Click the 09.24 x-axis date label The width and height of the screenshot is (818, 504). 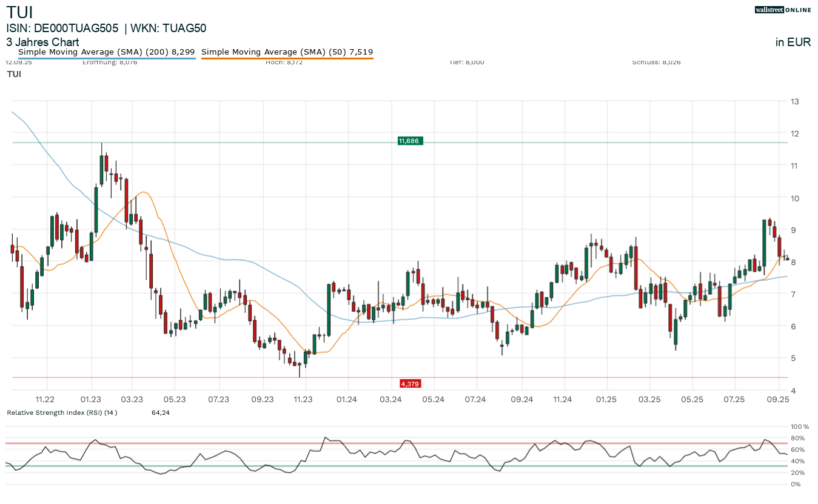(522, 399)
